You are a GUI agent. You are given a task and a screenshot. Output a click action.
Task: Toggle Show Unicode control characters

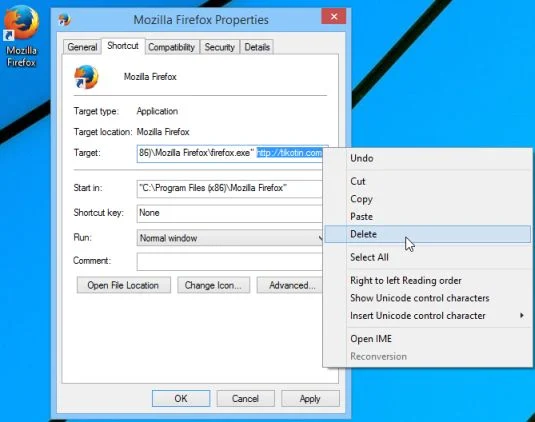[428, 298]
